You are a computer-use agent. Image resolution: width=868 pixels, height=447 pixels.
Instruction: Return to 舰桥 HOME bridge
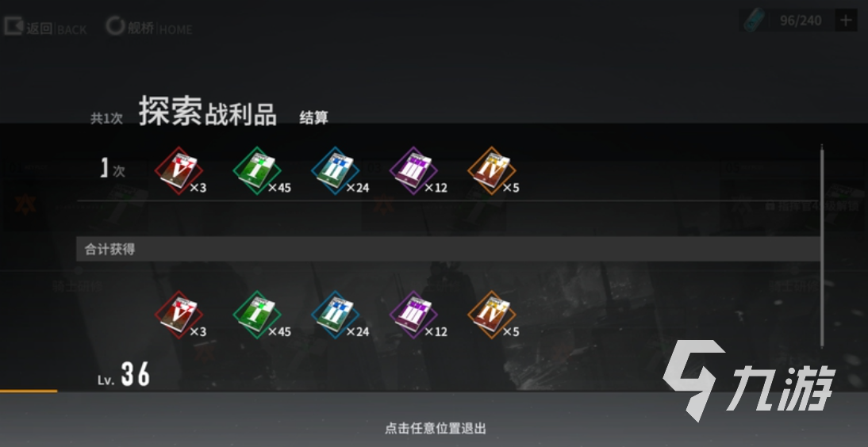[149, 27]
